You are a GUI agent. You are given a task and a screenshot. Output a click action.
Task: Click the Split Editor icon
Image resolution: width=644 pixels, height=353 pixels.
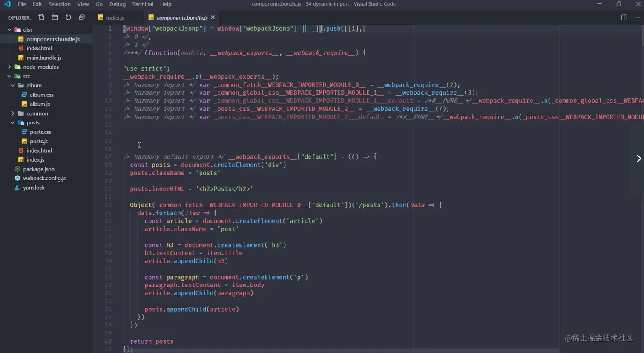[624, 17]
